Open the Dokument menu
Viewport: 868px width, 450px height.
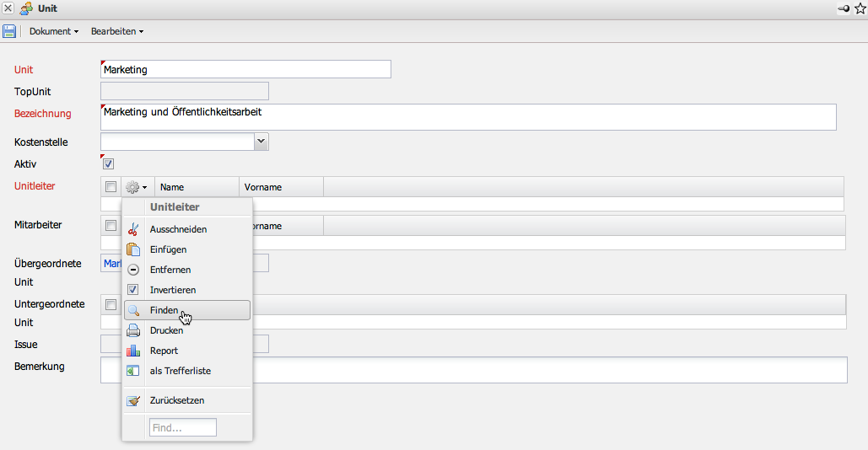(x=54, y=31)
